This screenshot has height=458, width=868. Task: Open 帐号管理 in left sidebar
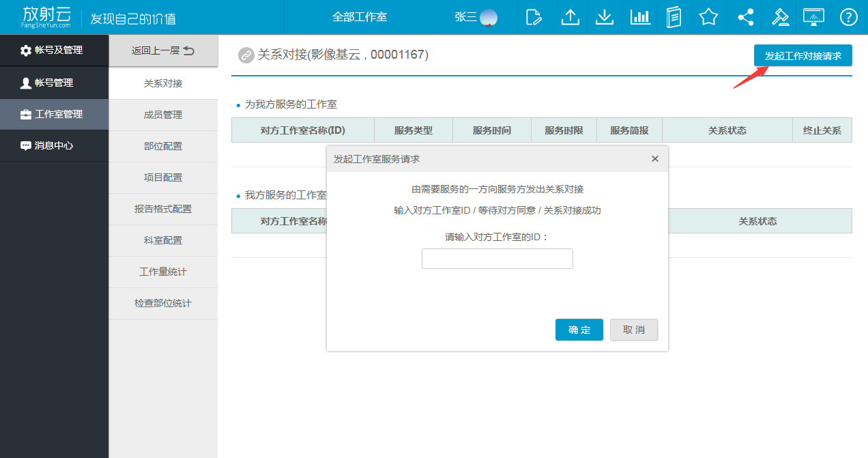click(54, 83)
